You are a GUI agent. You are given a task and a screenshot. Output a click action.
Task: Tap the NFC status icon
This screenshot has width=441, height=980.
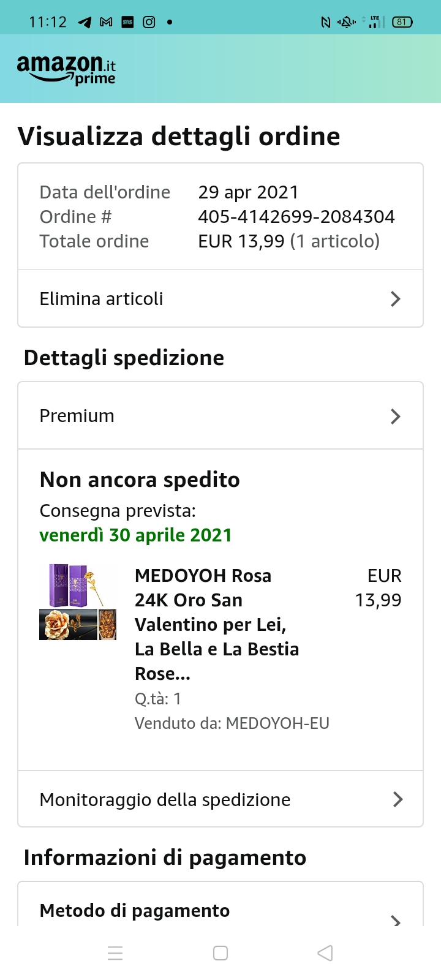326,22
